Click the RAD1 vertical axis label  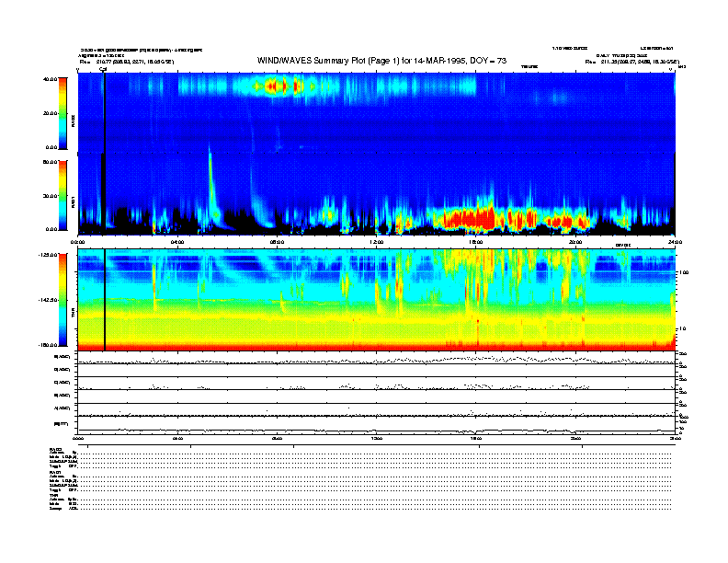pos(73,201)
